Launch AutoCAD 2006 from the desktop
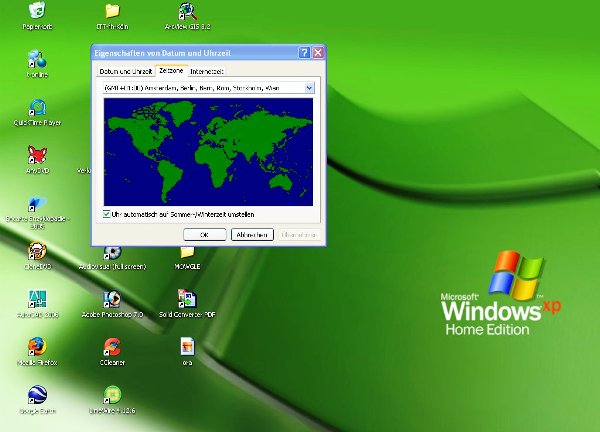 pos(37,299)
